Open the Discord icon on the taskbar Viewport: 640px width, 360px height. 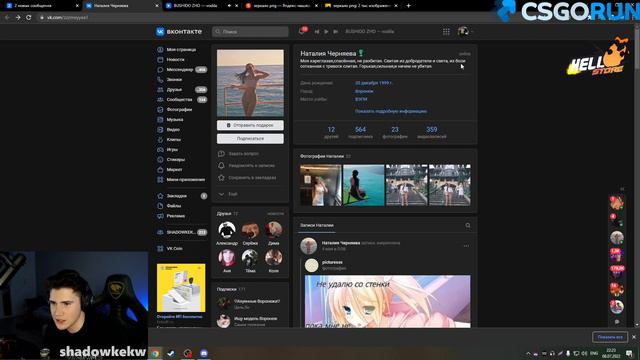(x=204, y=353)
